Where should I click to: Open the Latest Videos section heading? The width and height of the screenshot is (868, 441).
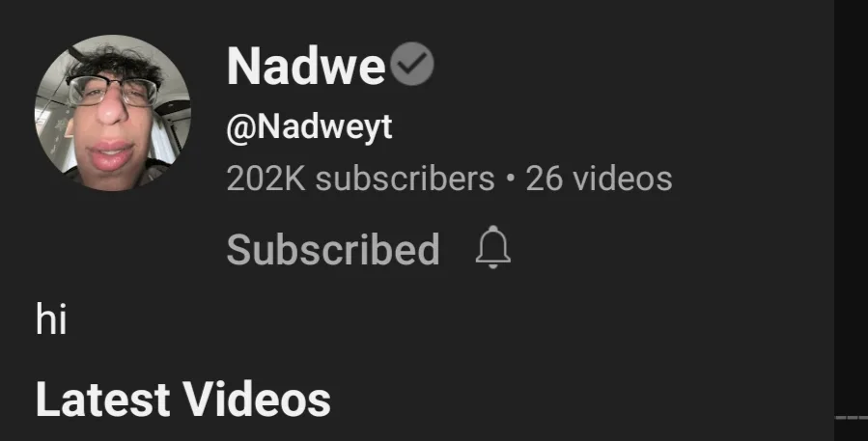(183, 399)
